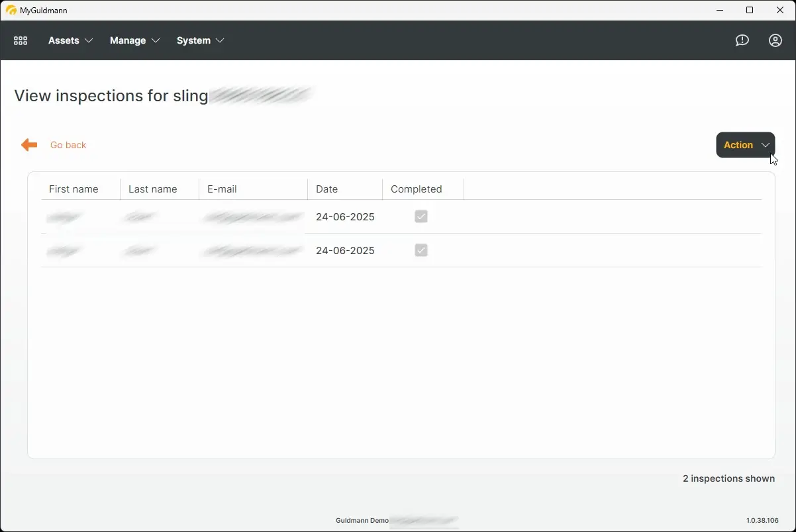Viewport: 796px width, 532px height.
Task: Select the first inspection row dated 24-06-2025
Action: 344,216
